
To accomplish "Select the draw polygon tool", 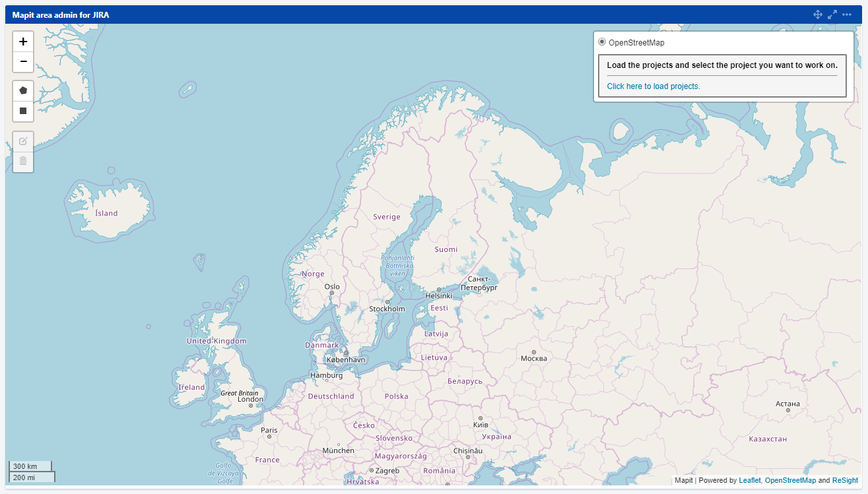I will [23, 90].
